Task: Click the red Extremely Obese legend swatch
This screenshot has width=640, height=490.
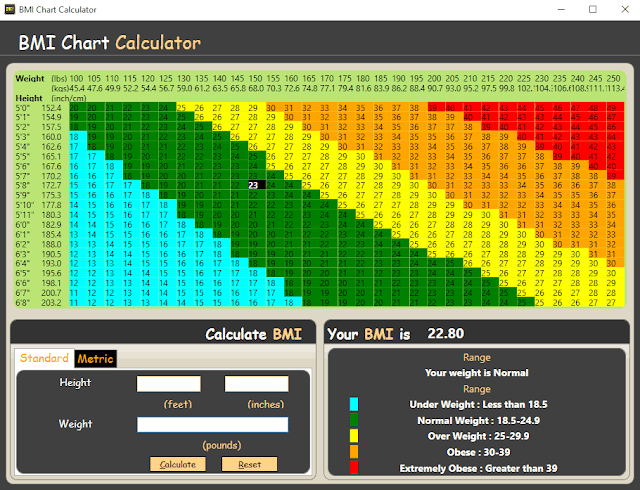Action: pyautogui.click(x=354, y=468)
